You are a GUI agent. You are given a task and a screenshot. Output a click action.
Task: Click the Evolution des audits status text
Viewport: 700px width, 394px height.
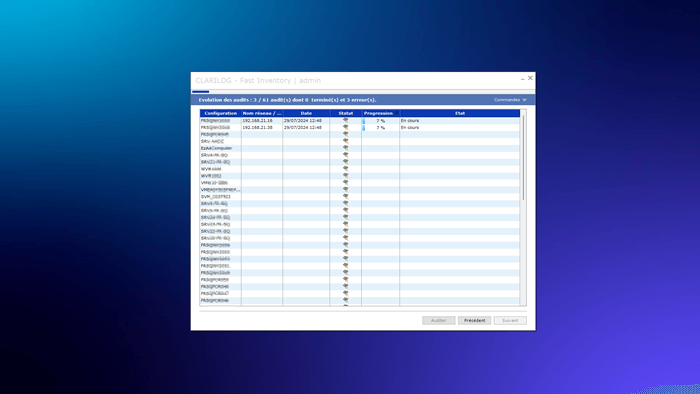(x=287, y=100)
